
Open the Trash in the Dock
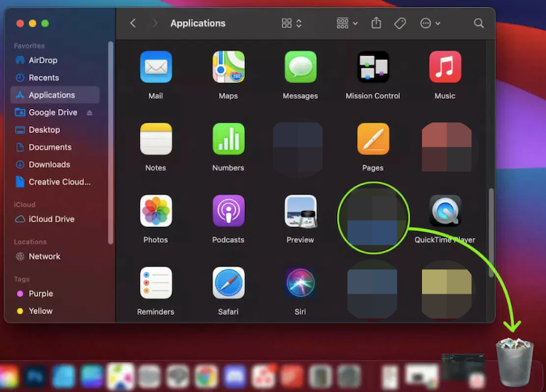pos(515,361)
